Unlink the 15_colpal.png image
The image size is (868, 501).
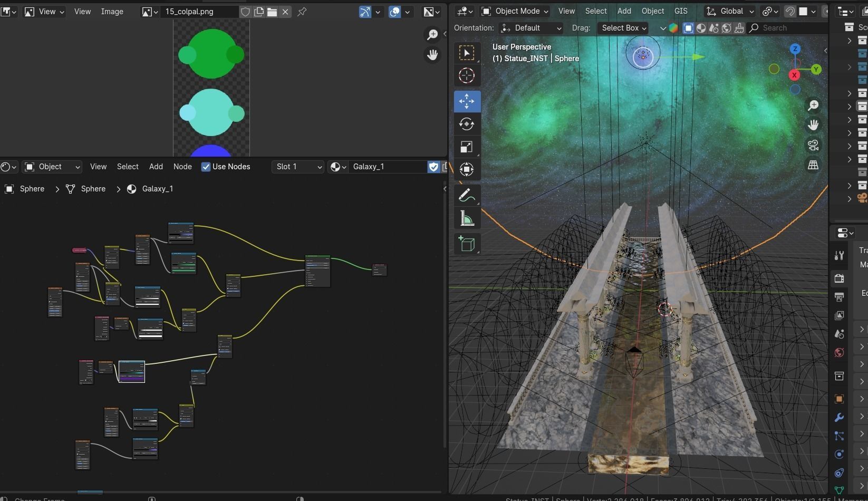point(285,12)
